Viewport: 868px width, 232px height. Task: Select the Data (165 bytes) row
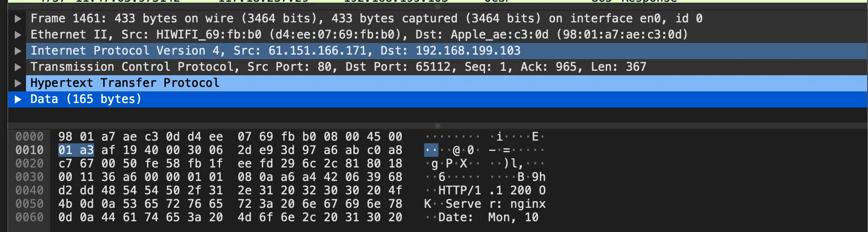[x=437, y=99]
